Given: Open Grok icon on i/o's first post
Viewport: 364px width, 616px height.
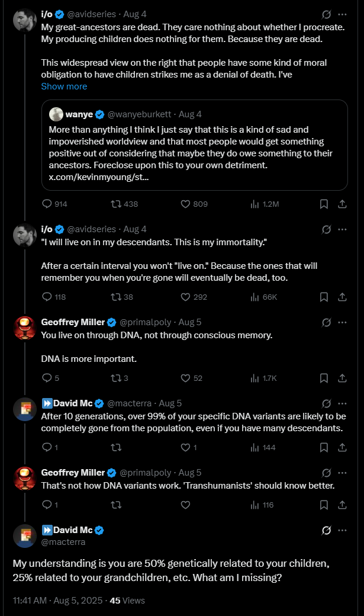Looking at the screenshot, I should (x=326, y=14).
